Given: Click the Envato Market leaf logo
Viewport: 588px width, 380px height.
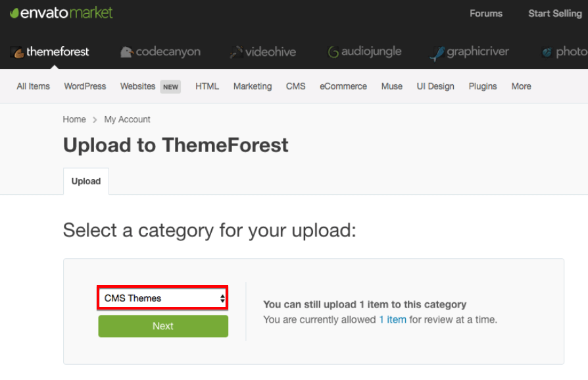Looking at the screenshot, I should click(x=14, y=13).
